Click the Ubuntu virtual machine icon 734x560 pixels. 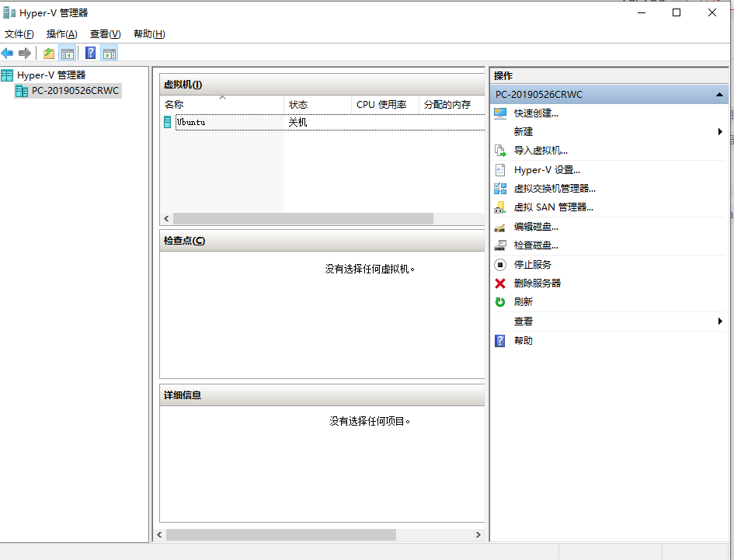[168, 122]
